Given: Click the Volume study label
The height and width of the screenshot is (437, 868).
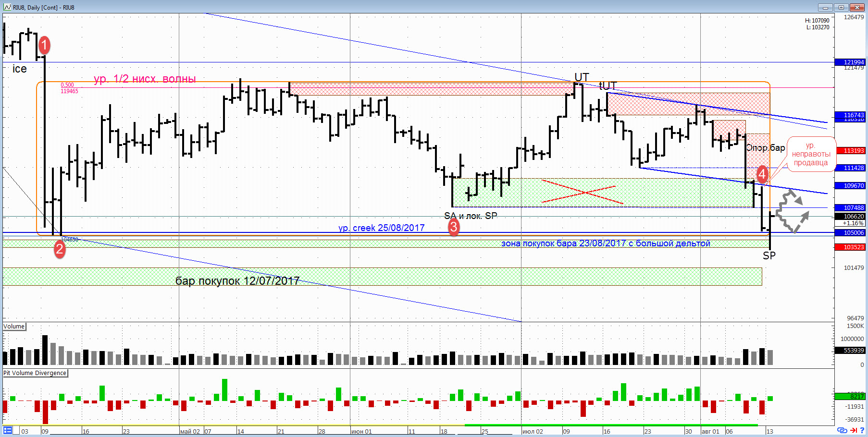Looking at the screenshot, I should [x=14, y=327].
